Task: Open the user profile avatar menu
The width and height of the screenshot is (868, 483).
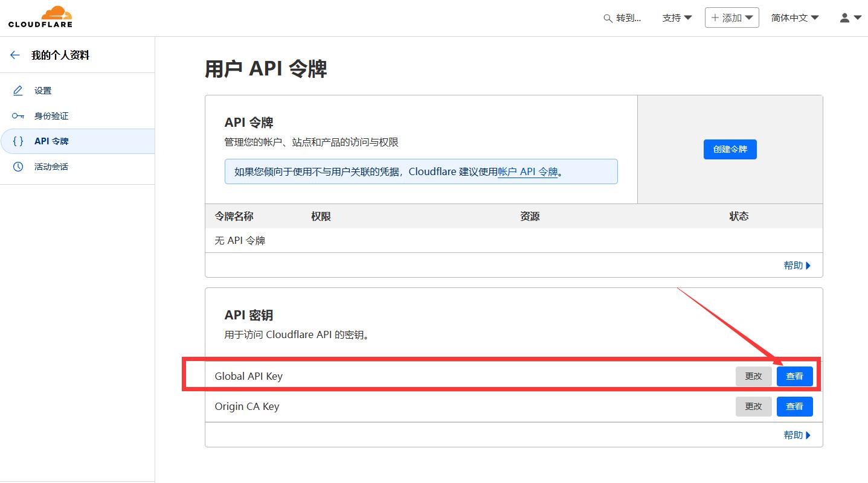Action: pos(850,18)
